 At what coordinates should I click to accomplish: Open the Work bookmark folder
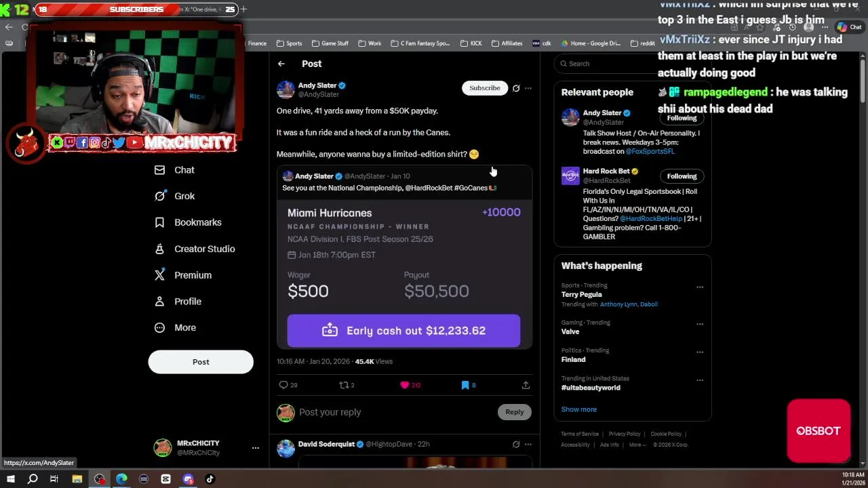(x=370, y=43)
